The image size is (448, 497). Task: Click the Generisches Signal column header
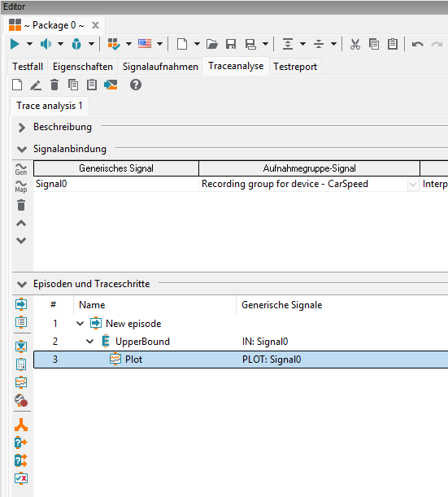point(116,168)
